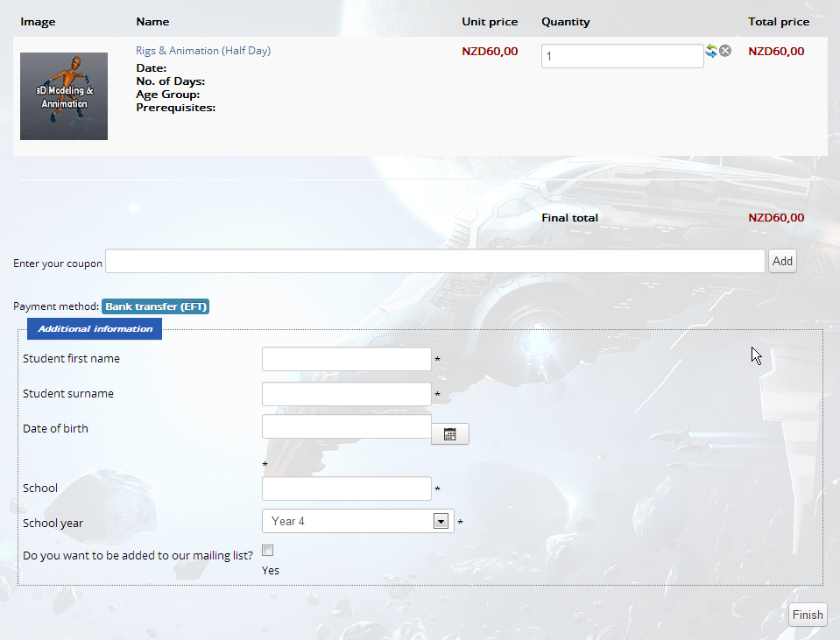This screenshot has height=640, width=840.
Task: Open the Rigs & Animation (Half Day) link
Action: [x=203, y=51]
